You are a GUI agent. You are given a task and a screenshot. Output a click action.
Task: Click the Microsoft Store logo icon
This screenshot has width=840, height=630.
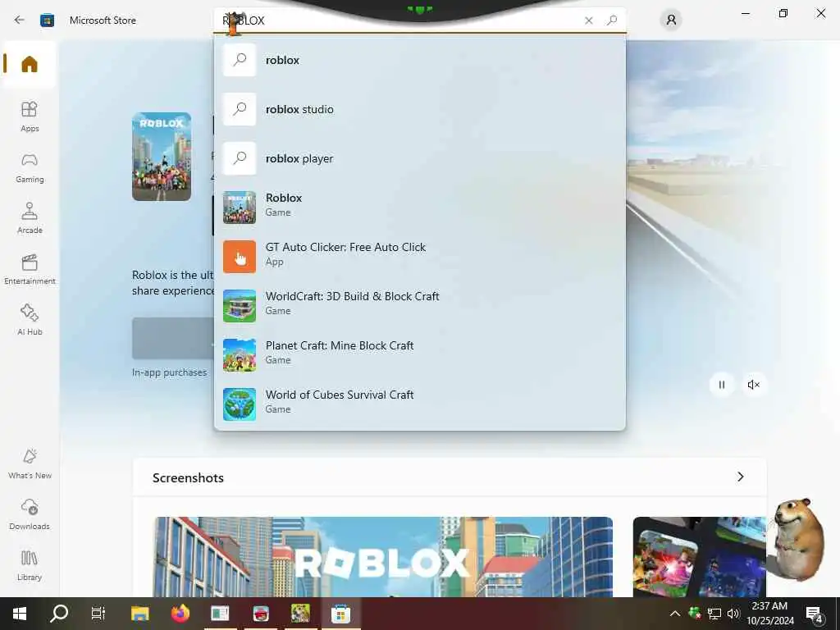coord(47,21)
